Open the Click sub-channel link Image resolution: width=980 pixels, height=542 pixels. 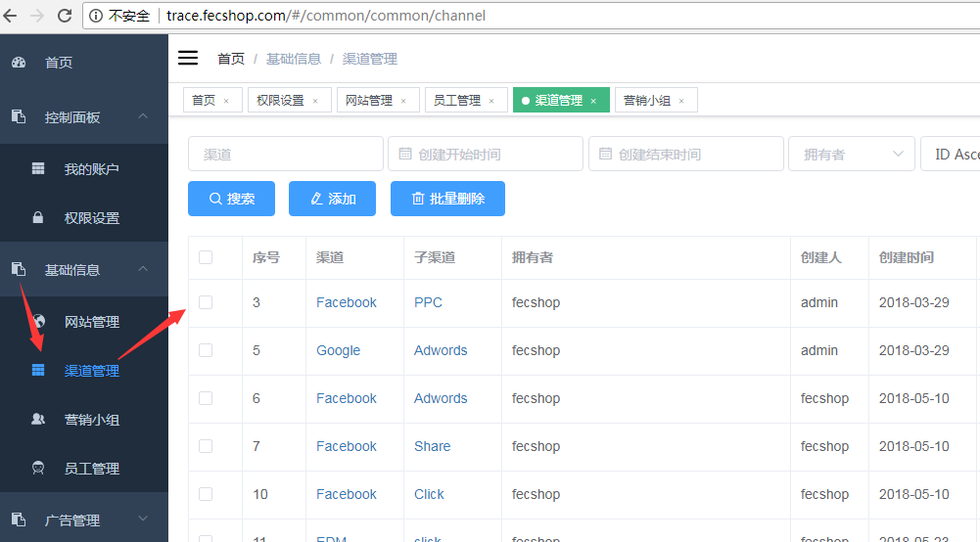tap(429, 494)
